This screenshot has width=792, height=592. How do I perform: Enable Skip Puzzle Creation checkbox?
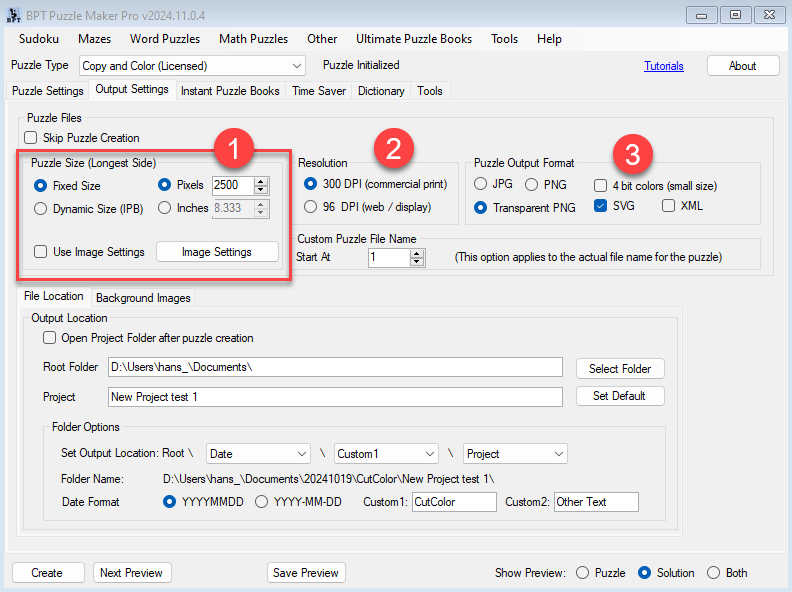(31, 138)
